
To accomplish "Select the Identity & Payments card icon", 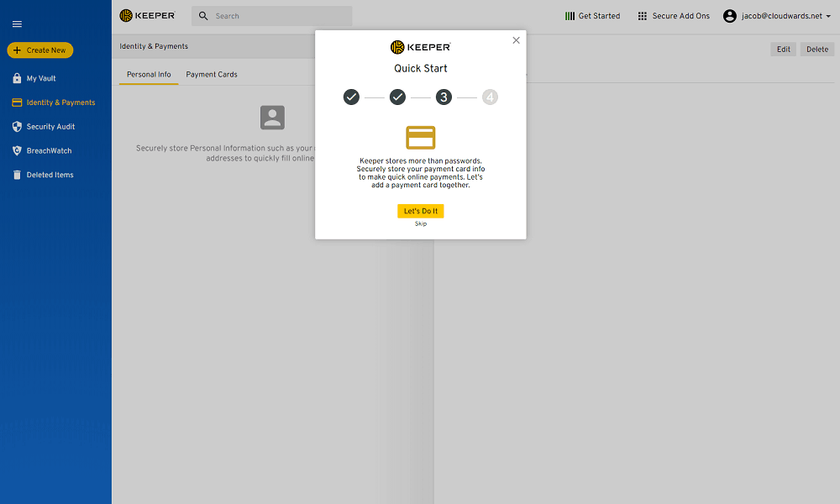I will pyautogui.click(x=17, y=102).
